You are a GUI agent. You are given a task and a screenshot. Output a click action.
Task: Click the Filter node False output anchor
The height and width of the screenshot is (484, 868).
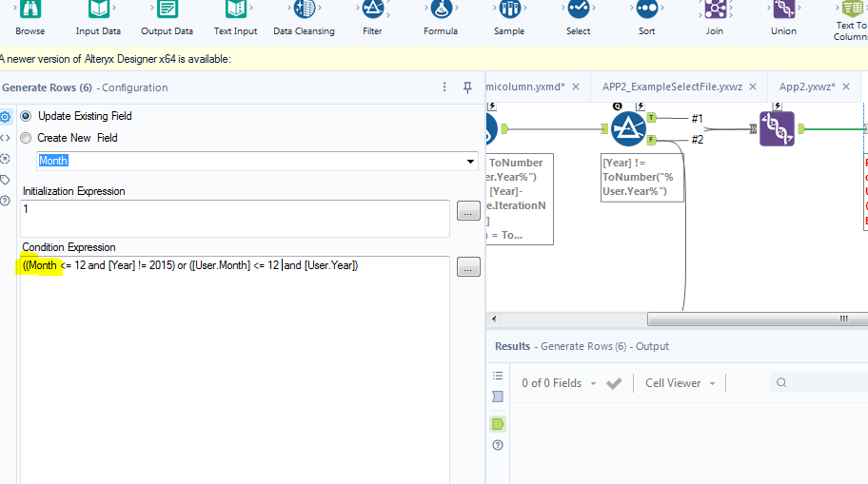[x=652, y=140]
